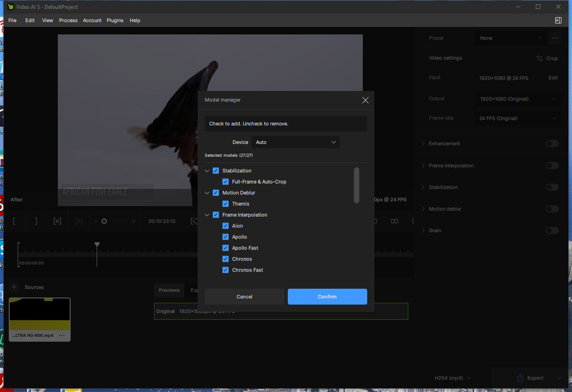Viewport: 572px width, 392px height.
Task: Uncheck the Frame Interpolation group checkbox
Action: pos(216,215)
